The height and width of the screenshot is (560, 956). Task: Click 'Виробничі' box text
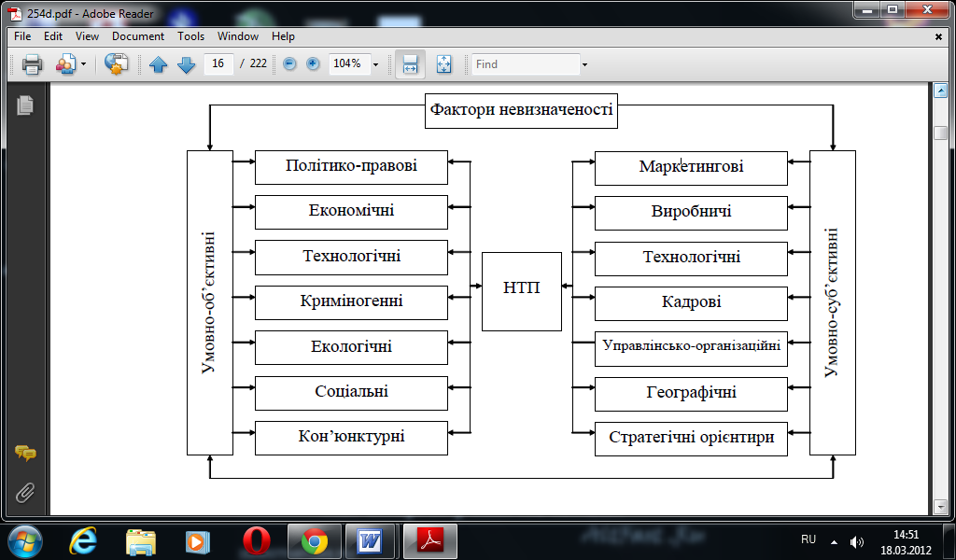pos(692,212)
